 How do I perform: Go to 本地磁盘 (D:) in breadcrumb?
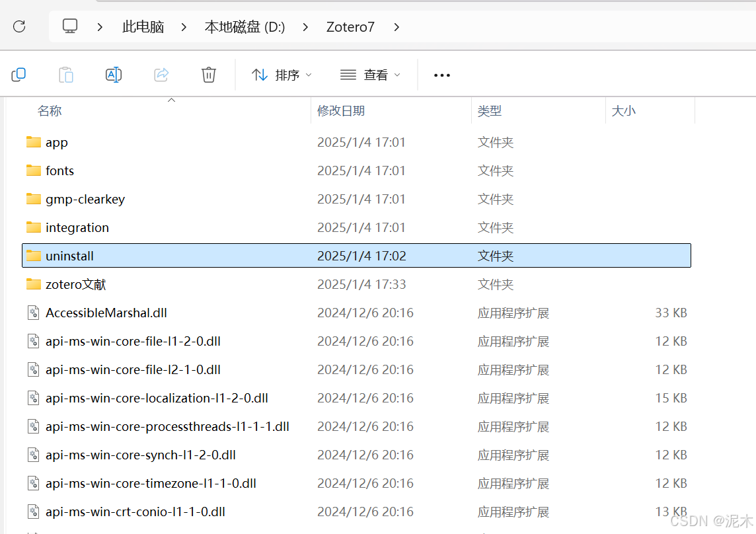click(245, 27)
